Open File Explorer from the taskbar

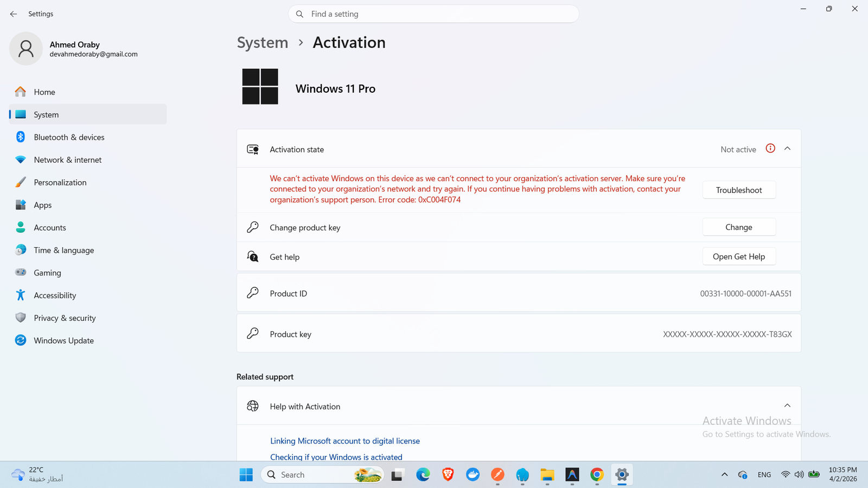547,474
